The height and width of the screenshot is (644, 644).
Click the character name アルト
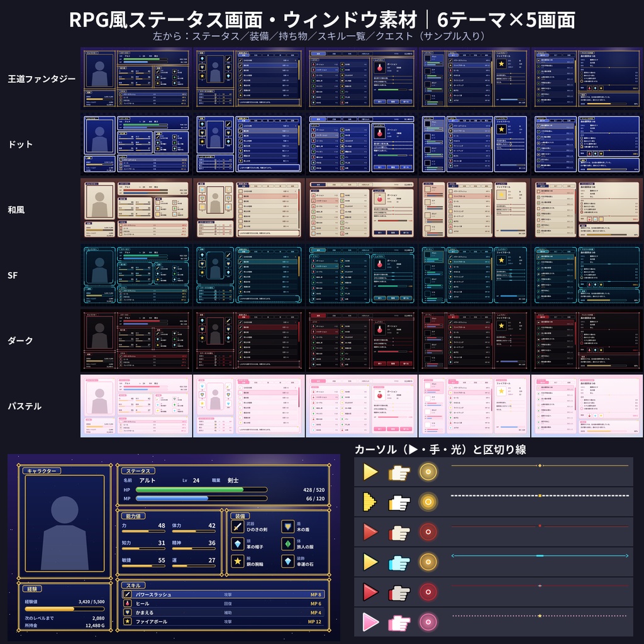pyautogui.click(x=147, y=480)
